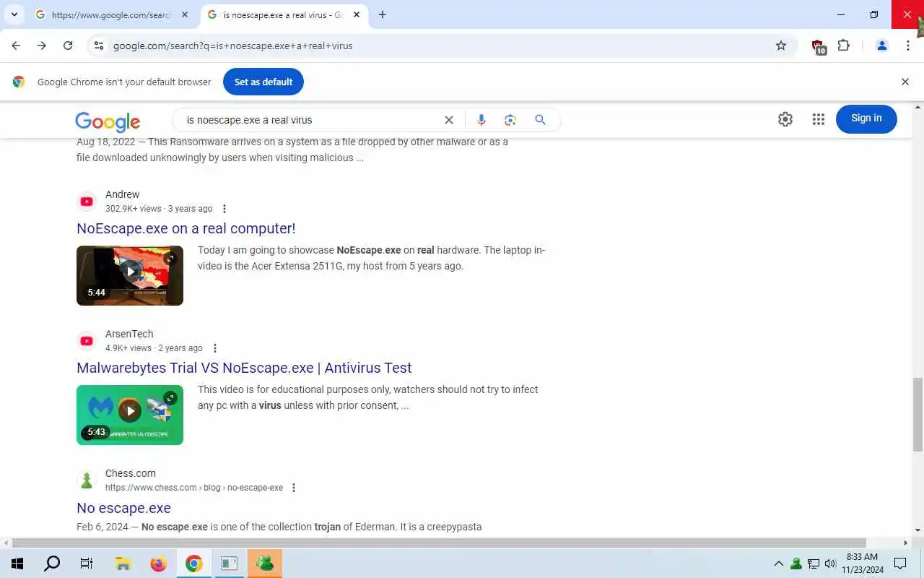Open Google apps grid
Viewport: 924px width, 578px height.
point(819,119)
